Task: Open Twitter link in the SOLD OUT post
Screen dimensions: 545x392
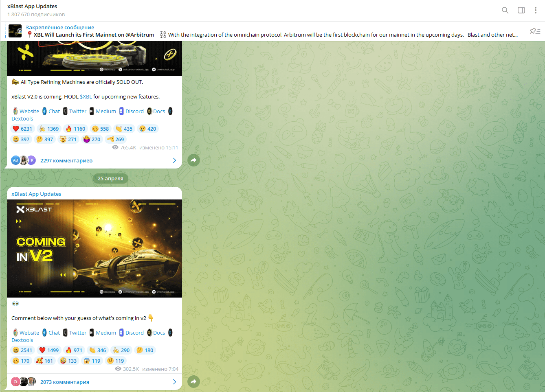Action: click(x=78, y=111)
